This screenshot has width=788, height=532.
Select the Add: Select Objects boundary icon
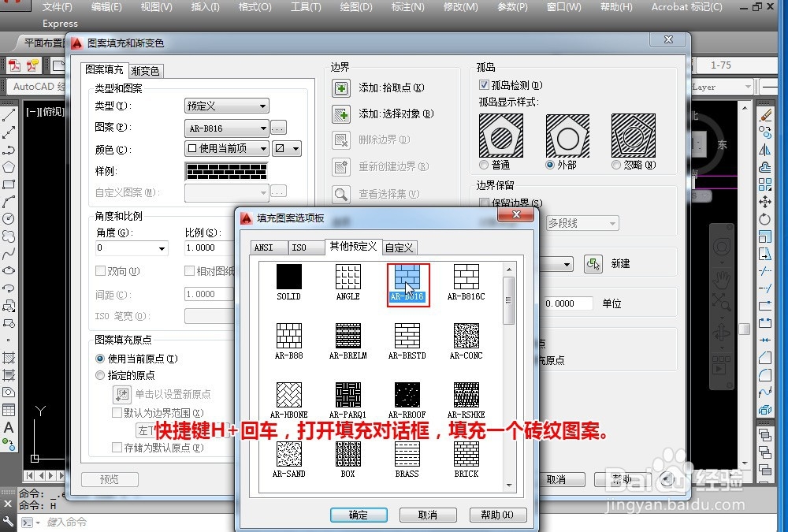tap(342, 113)
